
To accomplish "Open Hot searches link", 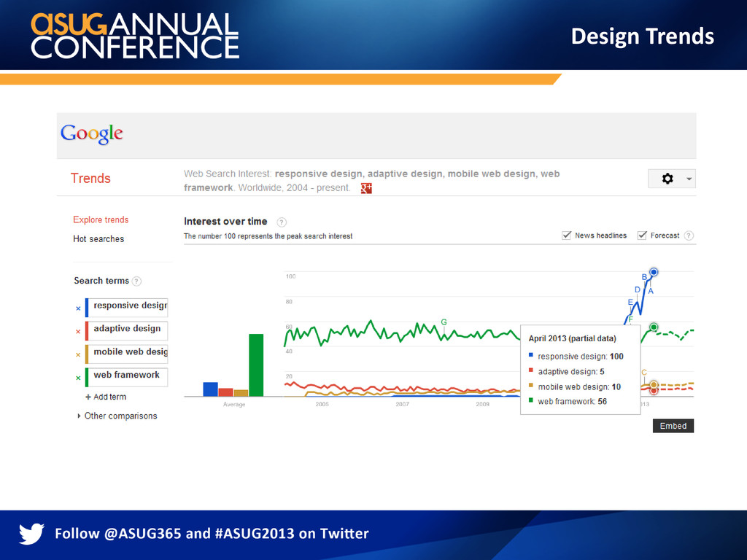I will coord(98,239).
